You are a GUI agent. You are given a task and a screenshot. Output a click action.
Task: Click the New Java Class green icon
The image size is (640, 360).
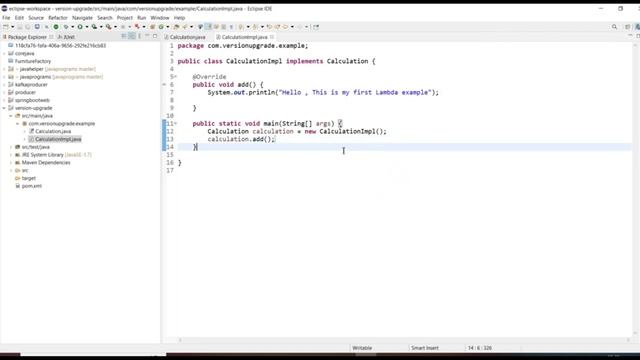click(161, 27)
